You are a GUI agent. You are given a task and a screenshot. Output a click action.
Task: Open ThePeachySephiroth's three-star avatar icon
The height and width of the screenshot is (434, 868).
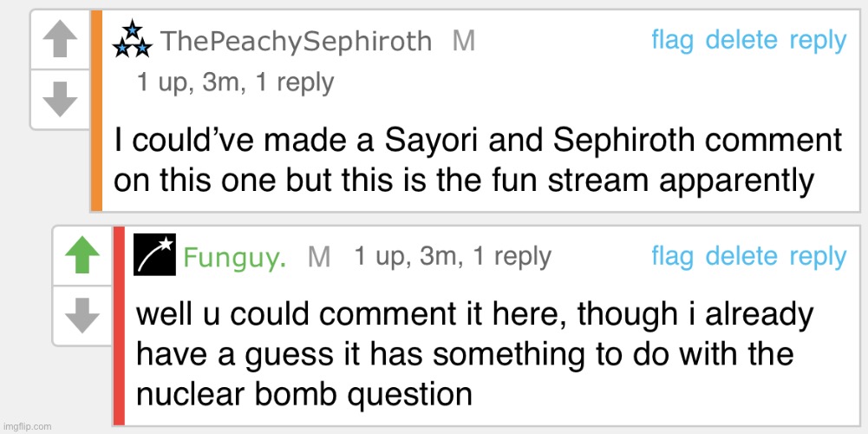pyautogui.click(x=133, y=40)
